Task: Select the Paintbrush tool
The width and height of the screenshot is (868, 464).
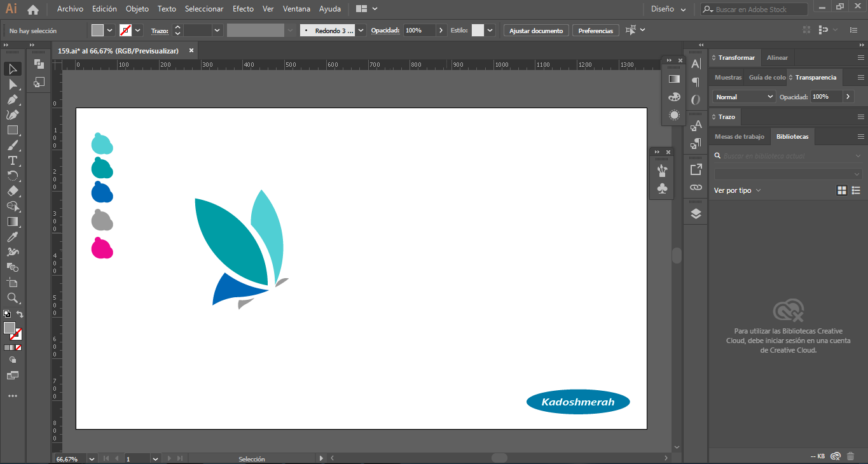Action: click(13, 145)
